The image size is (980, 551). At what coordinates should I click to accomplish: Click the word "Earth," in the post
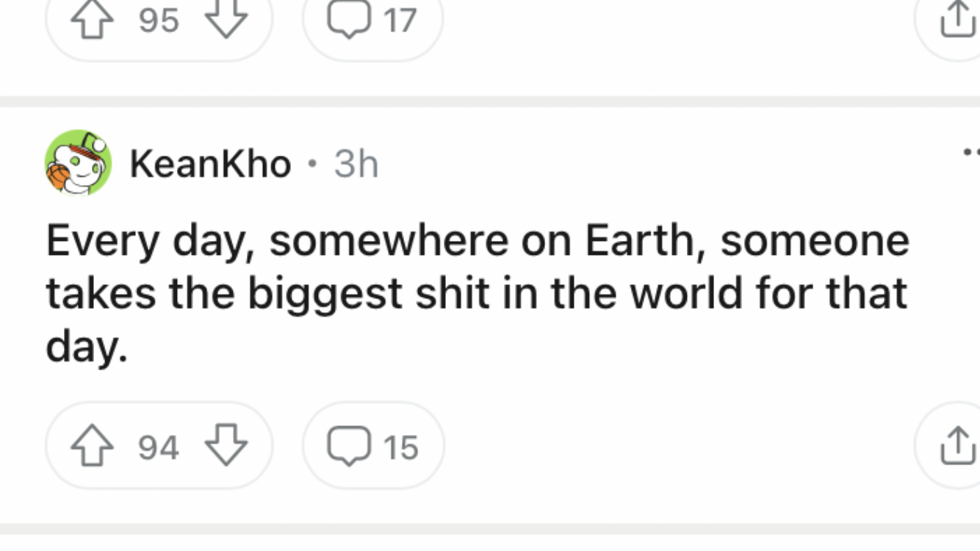[x=646, y=241]
